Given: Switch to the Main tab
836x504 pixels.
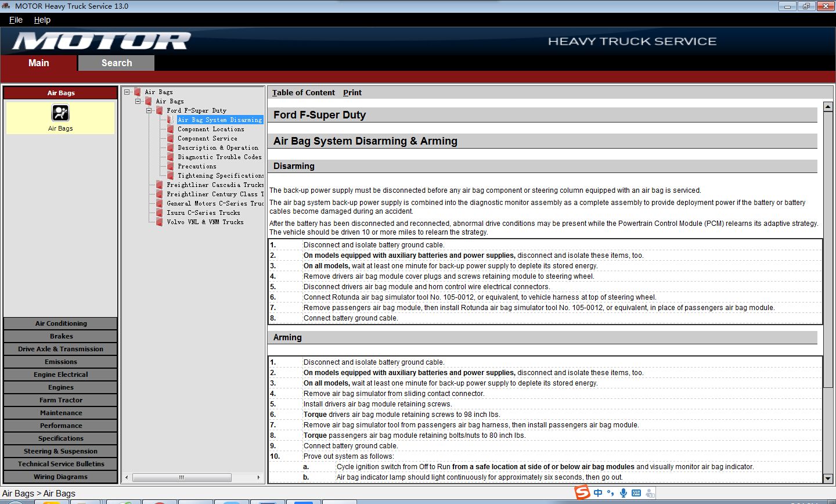Looking at the screenshot, I should click(39, 63).
